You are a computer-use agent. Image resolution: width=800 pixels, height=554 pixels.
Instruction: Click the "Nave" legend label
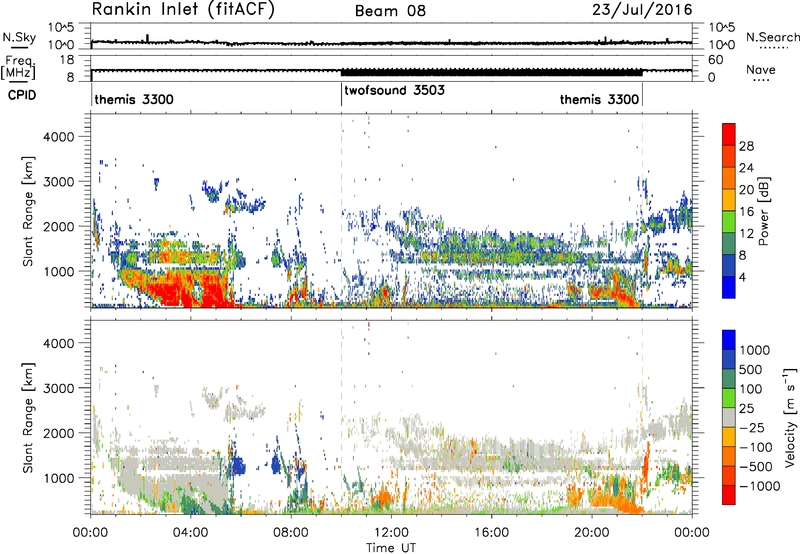pyautogui.click(x=760, y=70)
